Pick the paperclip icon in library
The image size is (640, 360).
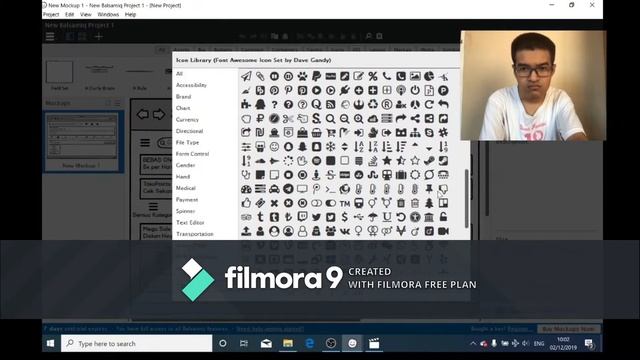[260, 76]
